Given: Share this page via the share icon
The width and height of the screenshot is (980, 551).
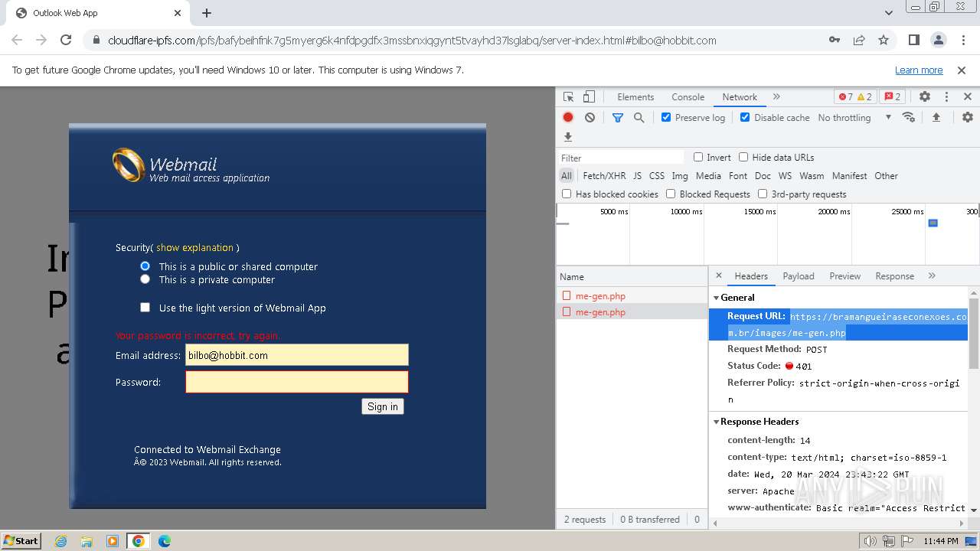Looking at the screenshot, I should [859, 41].
